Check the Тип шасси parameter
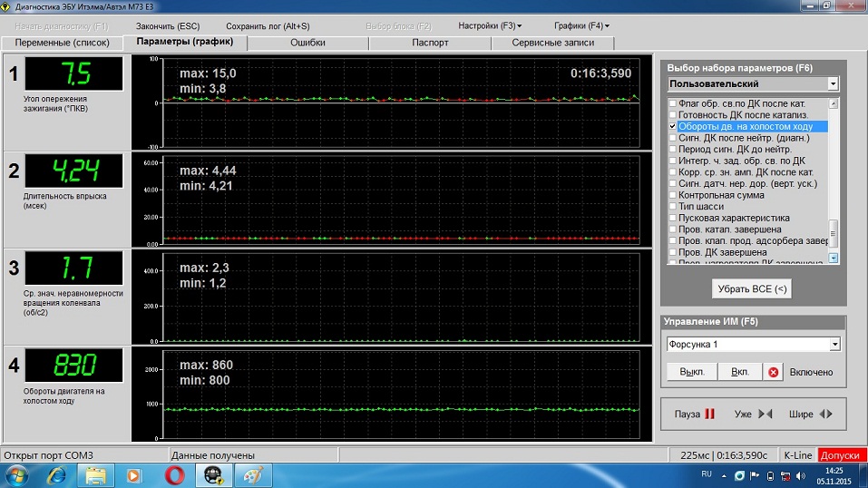Screen dimensions: 868x488 click(x=672, y=207)
